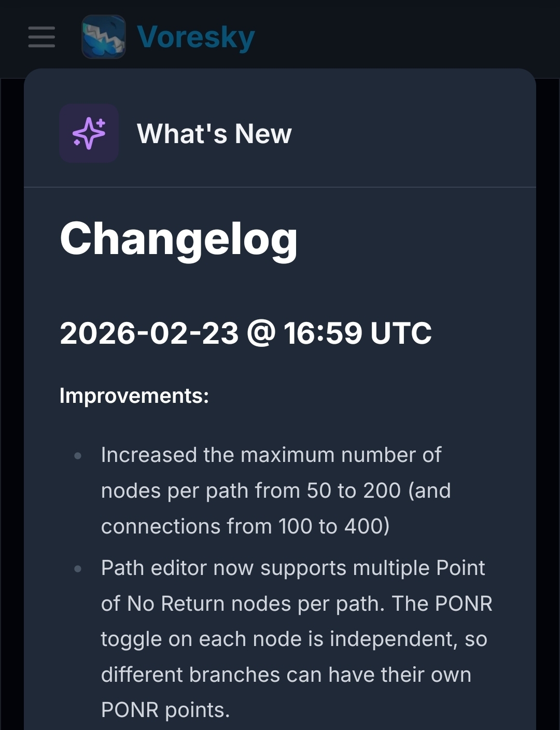Click the purple sparkle What's New icon
Screen dimensions: 560x730
[x=89, y=133]
